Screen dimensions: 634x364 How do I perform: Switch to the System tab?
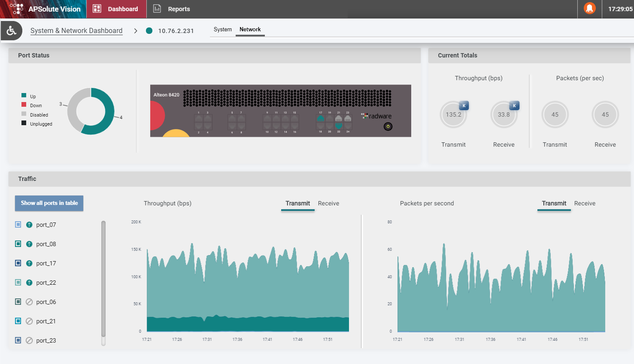(222, 29)
